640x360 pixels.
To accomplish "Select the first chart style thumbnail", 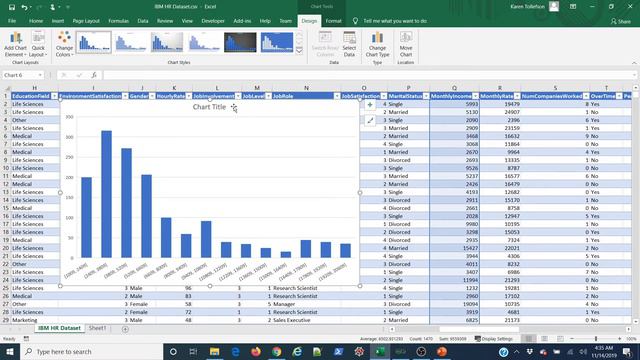I will pyautogui.click(x=93, y=42).
